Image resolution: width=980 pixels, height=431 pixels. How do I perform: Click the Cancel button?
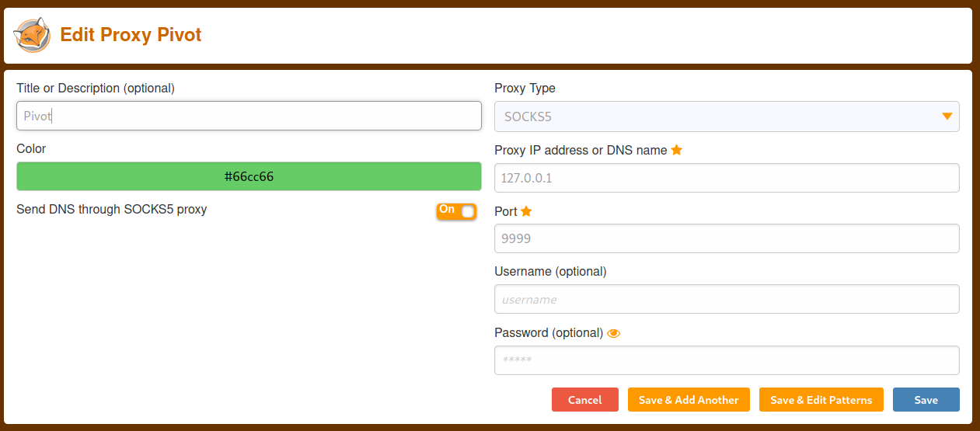[x=585, y=400]
